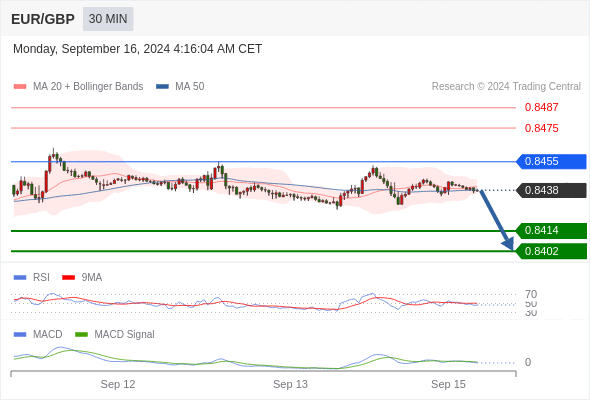The height and width of the screenshot is (400, 590).
Task: Click the 0.8475 red resistance label
Action: [541, 128]
